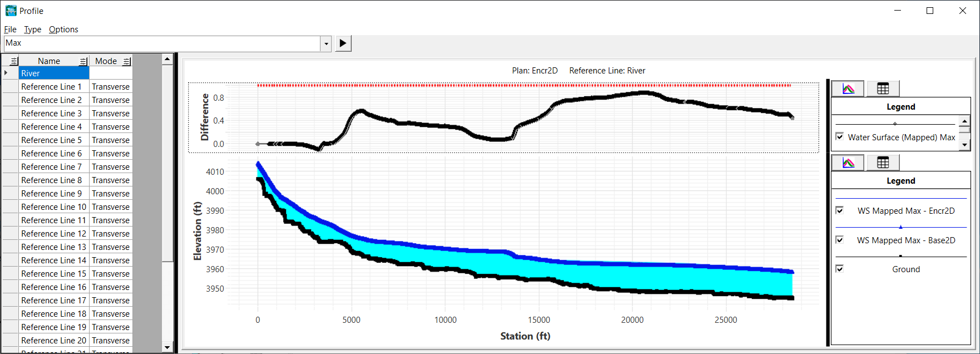Image resolution: width=980 pixels, height=354 pixels.
Task: Click the Profile app icon in the title bar
Action: 11,11
